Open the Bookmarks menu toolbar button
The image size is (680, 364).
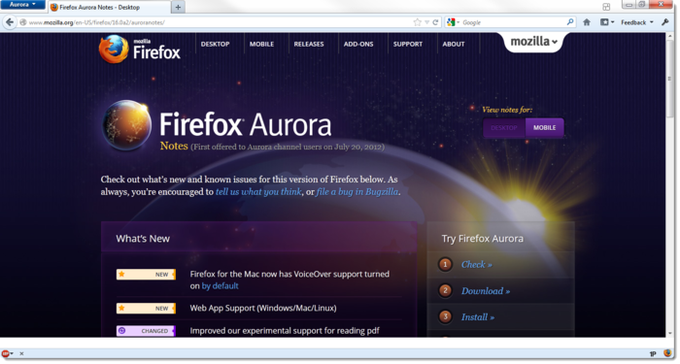tap(604, 22)
